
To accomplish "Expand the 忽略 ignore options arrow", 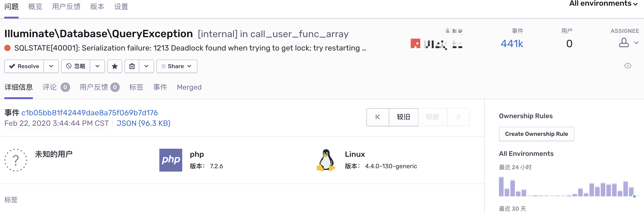I will click(97, 66).
